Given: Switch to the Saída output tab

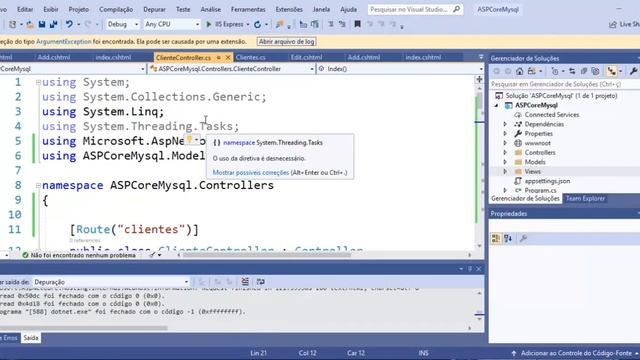Looking at the screenshot, I should [x=31, y=338].
